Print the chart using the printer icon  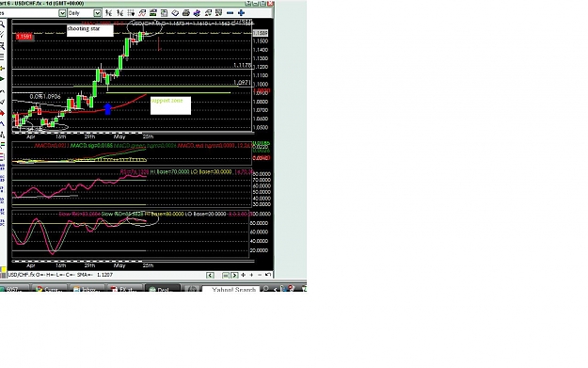point(186,13)
